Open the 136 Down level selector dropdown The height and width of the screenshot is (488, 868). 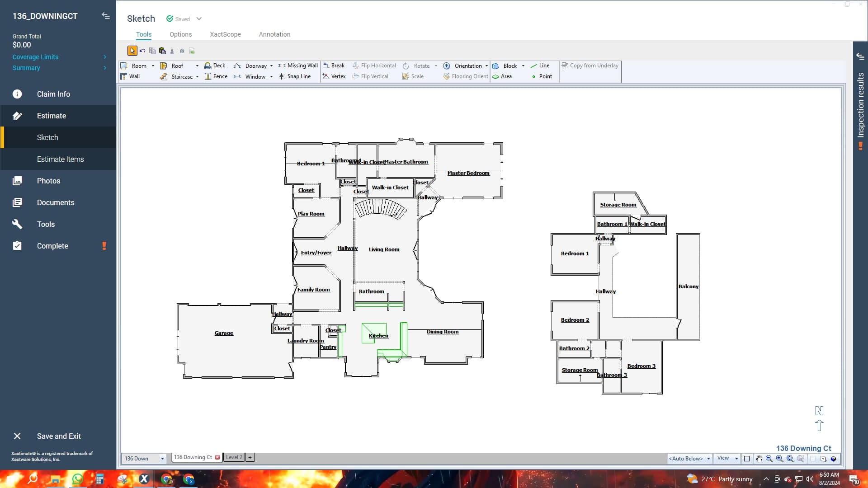pyautogui.click(x=162, y=459)
